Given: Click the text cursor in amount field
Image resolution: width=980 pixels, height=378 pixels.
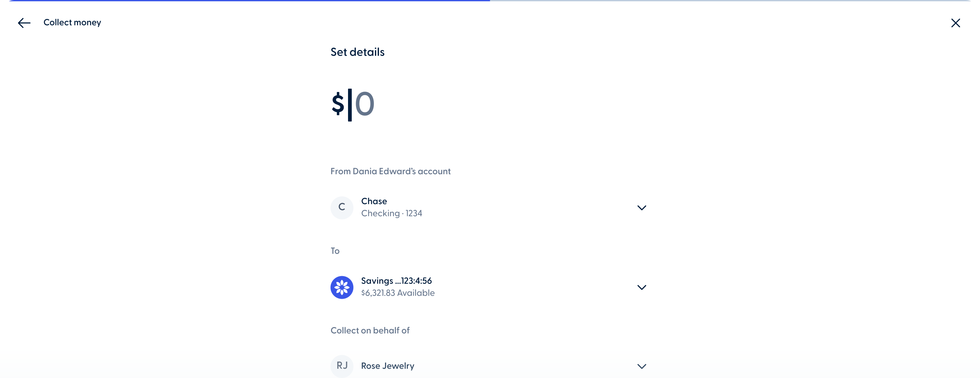Looking at the screenshot, I should [x=350, y=105].
